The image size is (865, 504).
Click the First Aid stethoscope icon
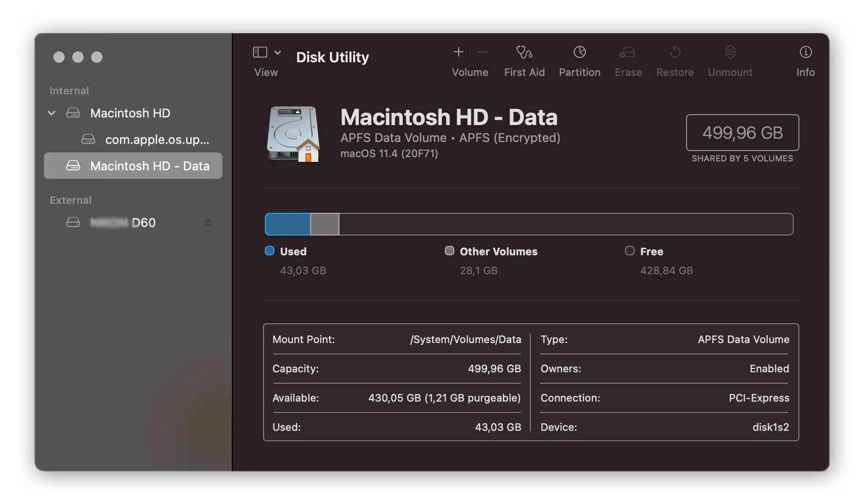click(524, 52)
